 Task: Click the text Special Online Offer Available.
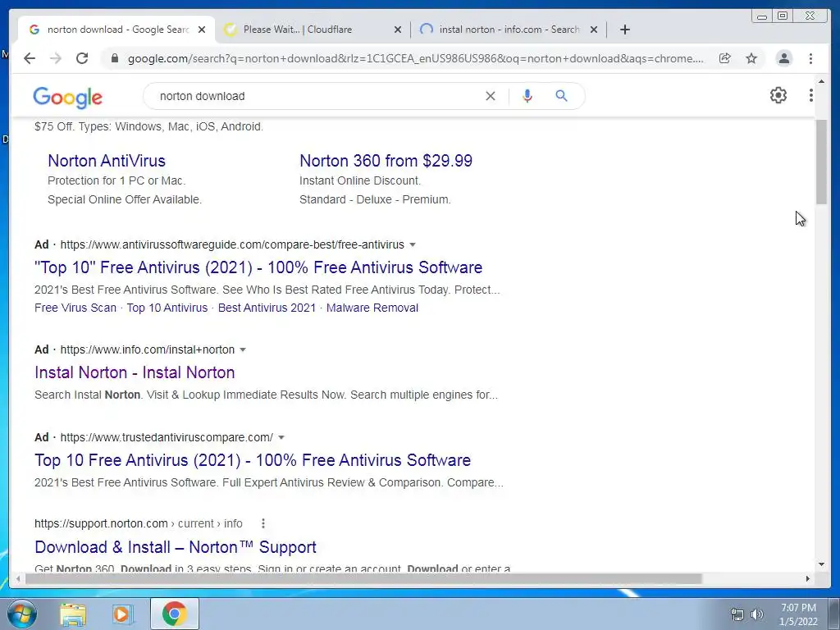click(x=125, y=200)
